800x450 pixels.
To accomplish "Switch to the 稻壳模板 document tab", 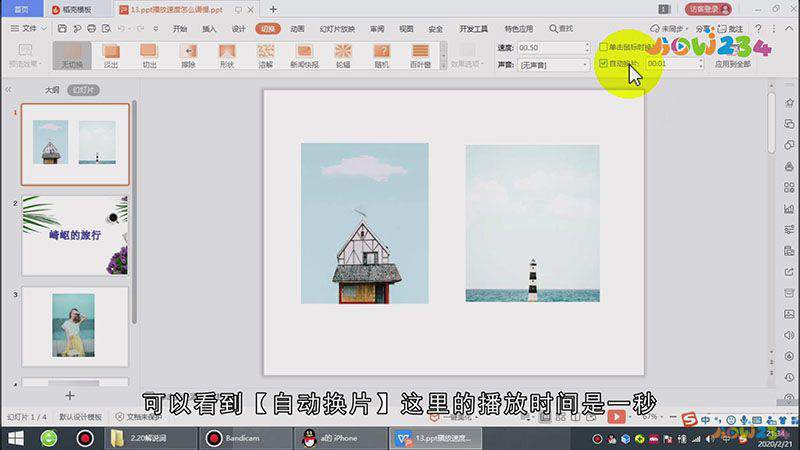I will click(77, 9).
